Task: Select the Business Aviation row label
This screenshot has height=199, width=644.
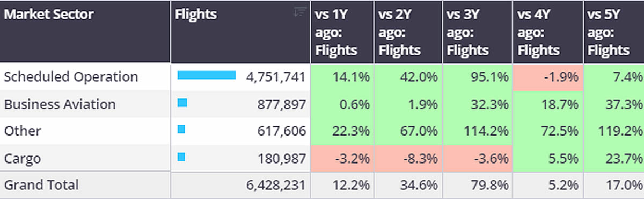Action: pos(60,104)
